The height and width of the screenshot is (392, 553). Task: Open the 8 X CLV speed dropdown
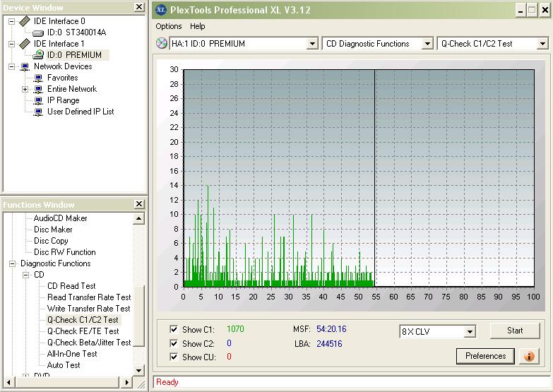tap(470, 332)
